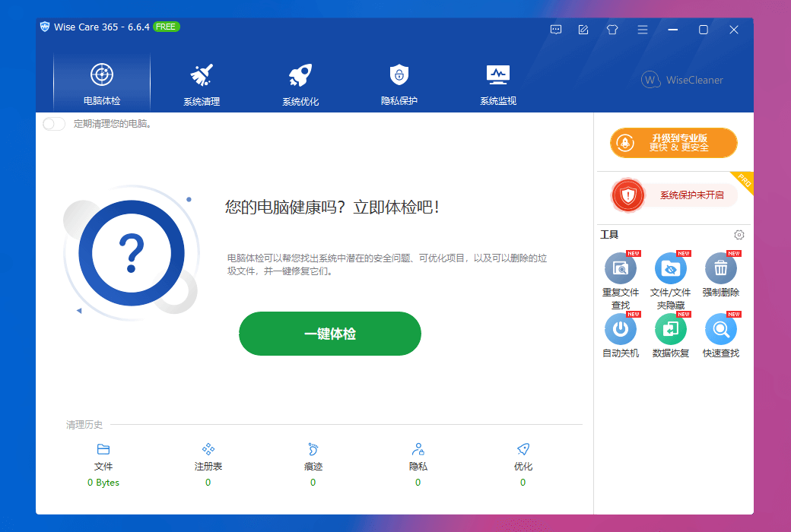The image size is (791, 532).
Task: Open the 数据恢复 data recovery tool
Action: (x=671, y=328)
